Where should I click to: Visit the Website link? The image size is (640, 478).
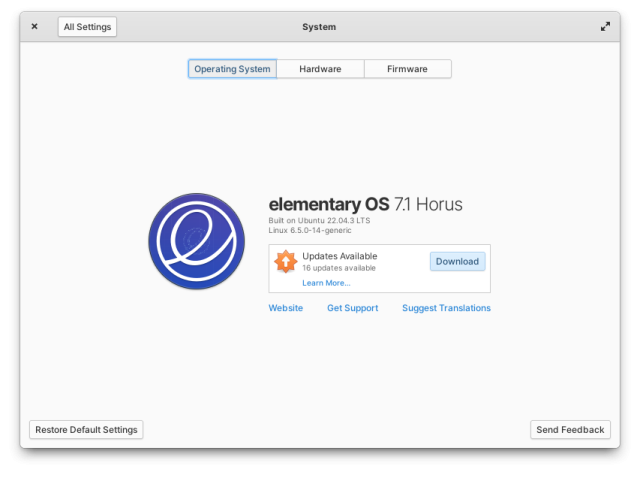click(286, 308)
